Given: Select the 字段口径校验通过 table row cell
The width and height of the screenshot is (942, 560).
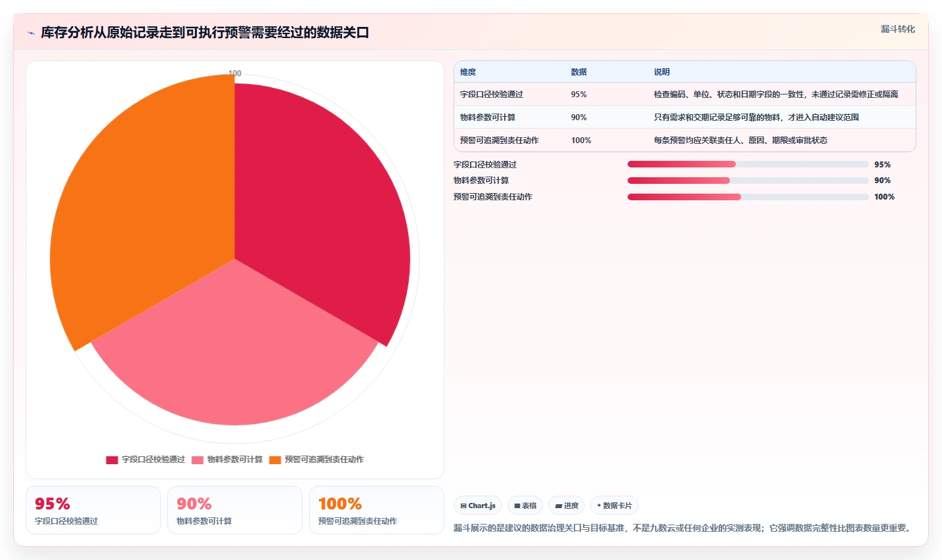Looking at the screenshot, I should click(492, 95).
